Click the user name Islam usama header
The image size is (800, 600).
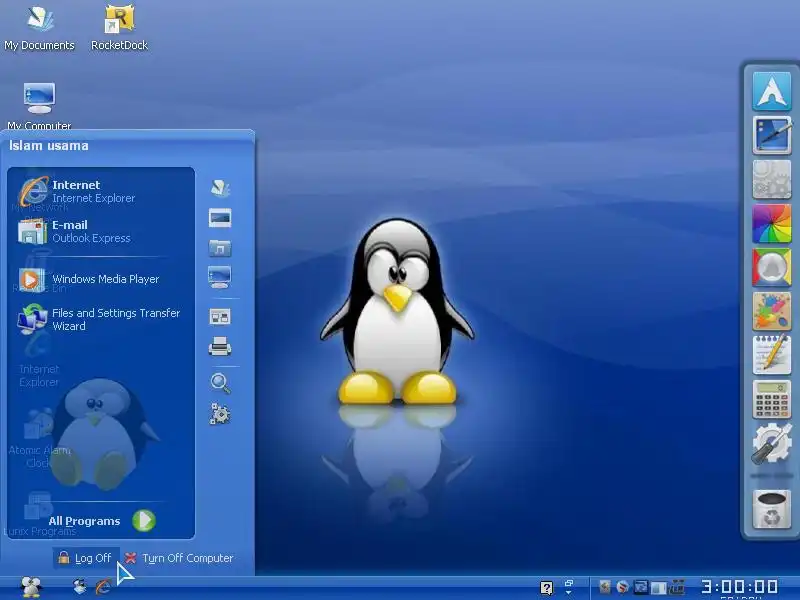(x=49, y=146)
